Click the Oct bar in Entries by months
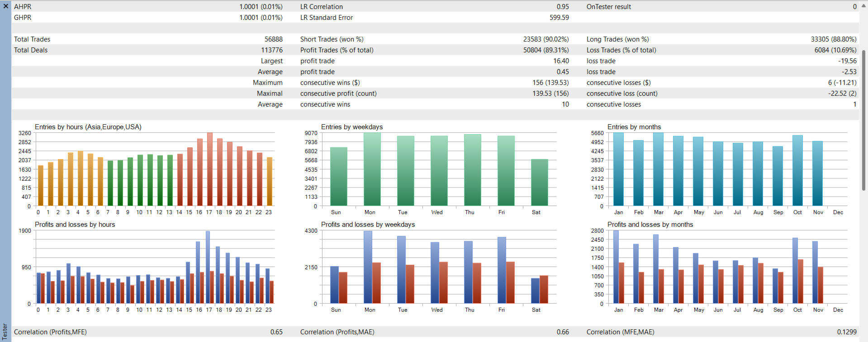This screenshot has height=342, width=868. pos(797,171)
